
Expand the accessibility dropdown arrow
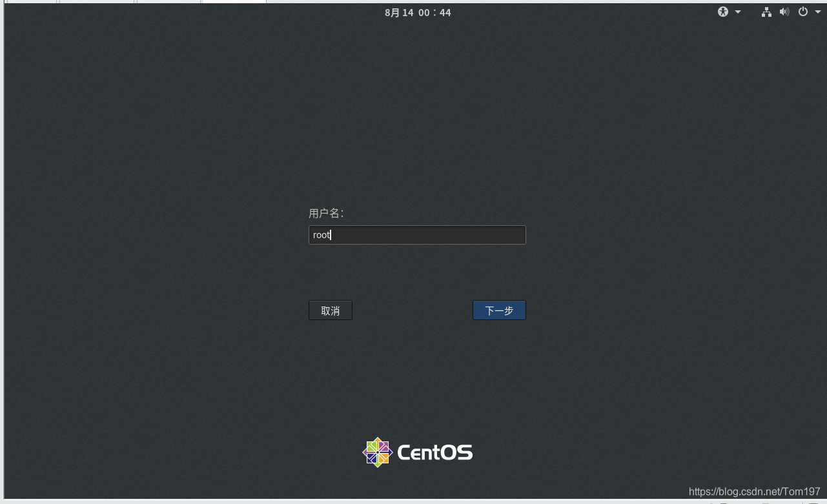point(738,12)
